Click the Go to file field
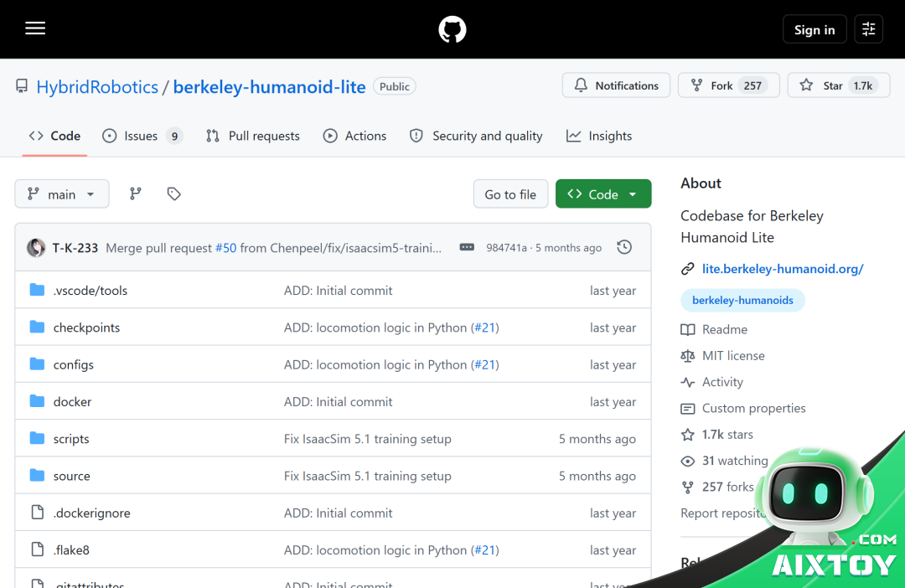This screenshot has height=588, width=905. (x=510, y=193)
